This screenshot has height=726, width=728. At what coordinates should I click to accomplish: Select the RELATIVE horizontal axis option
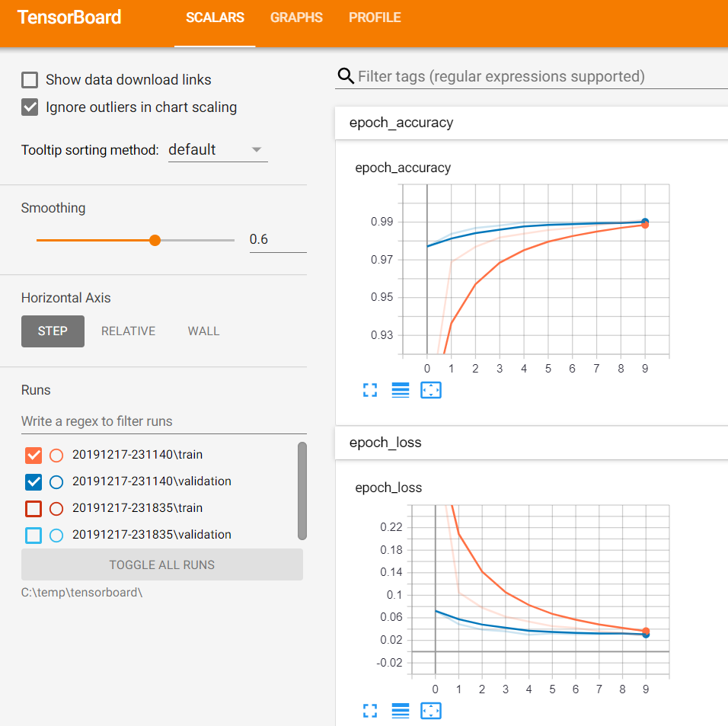pyautogui.click(x=128, y=331)
